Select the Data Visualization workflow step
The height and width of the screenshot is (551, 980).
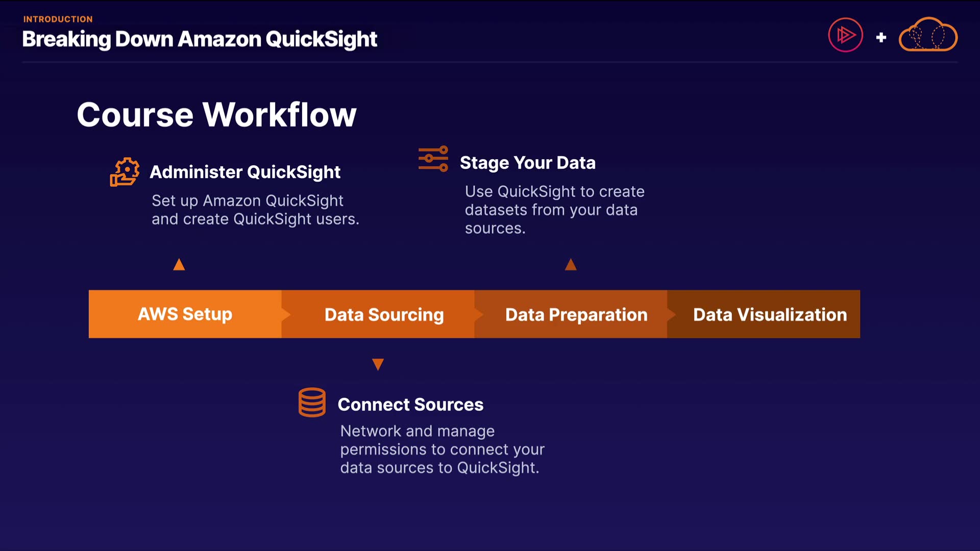pos(770,315)
